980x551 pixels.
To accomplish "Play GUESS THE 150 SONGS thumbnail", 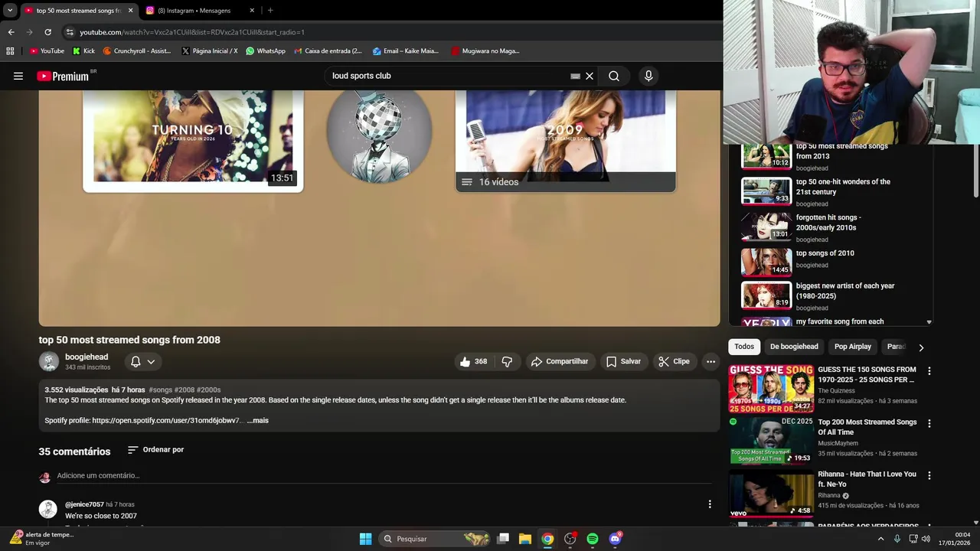I will (x=771, y=389).
